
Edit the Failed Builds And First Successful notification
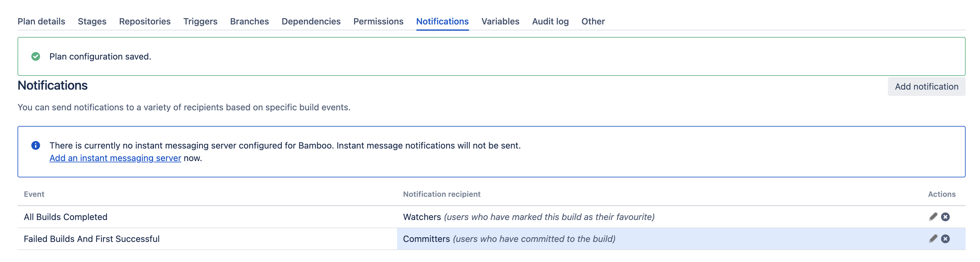click(933, 239)
